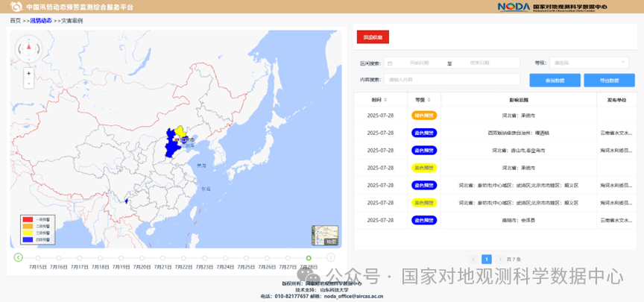Zoom in the map with plus button
This screenshot has width=644, height=302.
tap(29, 73)
